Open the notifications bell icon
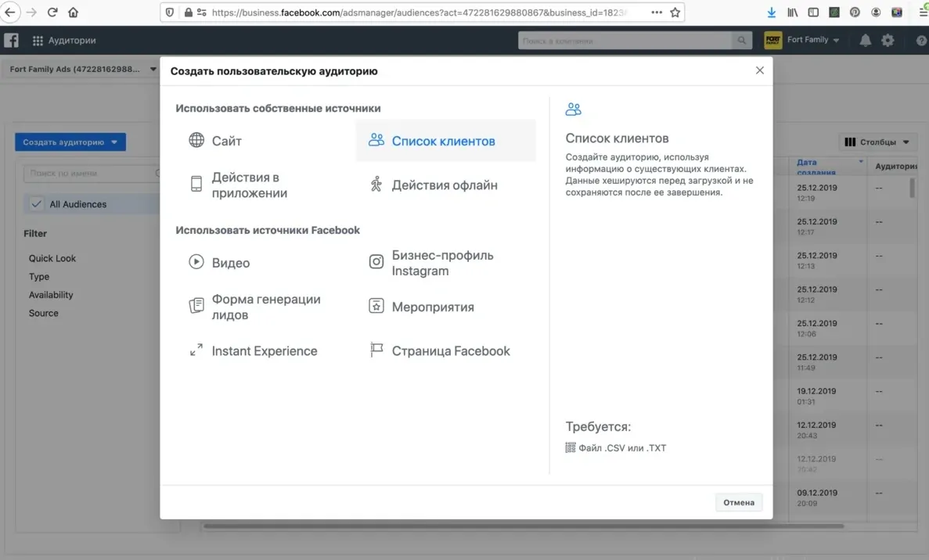The width and height of the screenshot is (929, 560). tap(865, 41)
